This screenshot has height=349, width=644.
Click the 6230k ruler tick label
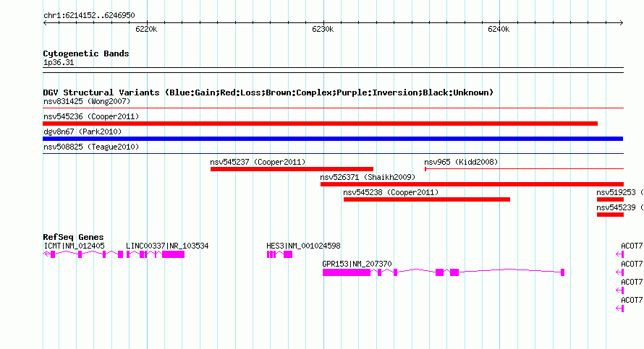point(323,29)
